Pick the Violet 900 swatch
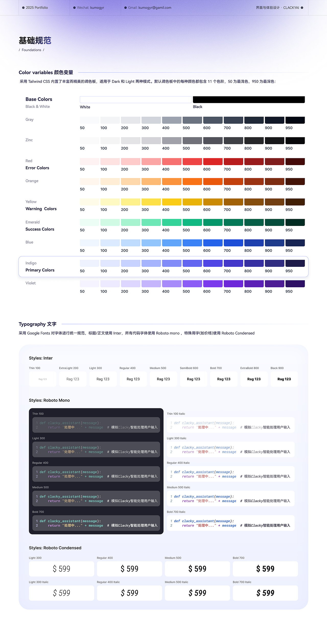 (275, 284)
